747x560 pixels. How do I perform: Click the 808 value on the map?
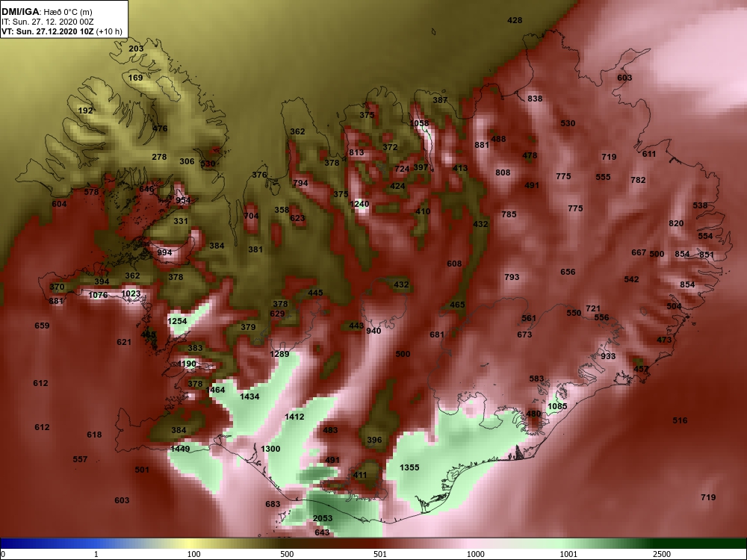click(x=503, y=173)
